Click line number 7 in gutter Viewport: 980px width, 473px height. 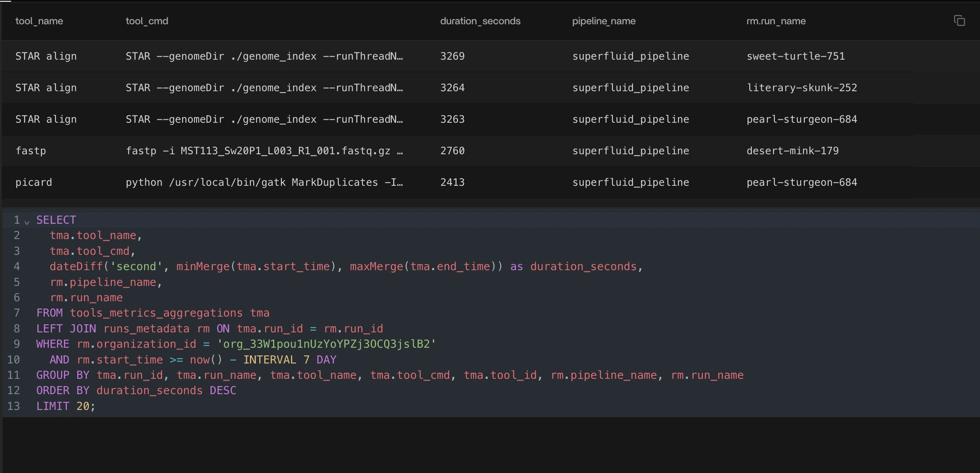coord(17,313)
